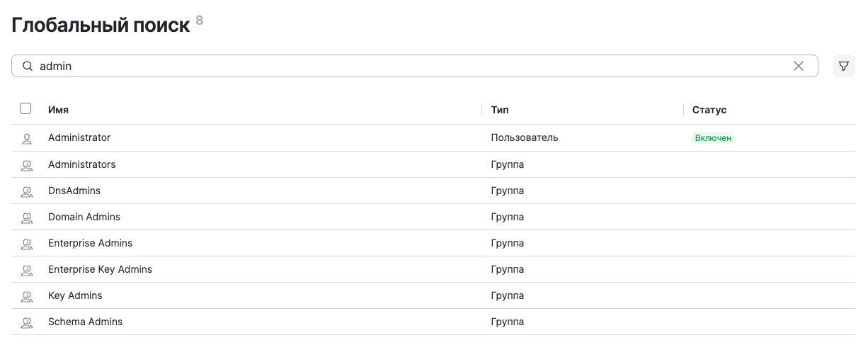Click the DnsAdmins group icon
The width and height of the screenshot is (868, 362).
coord(27,191)
